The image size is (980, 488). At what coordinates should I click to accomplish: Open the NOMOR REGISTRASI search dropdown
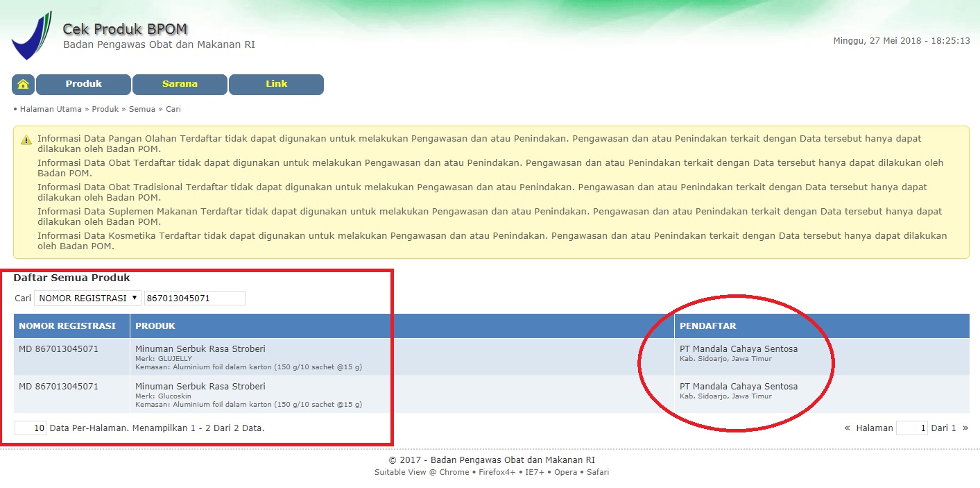tap(87, 298)
